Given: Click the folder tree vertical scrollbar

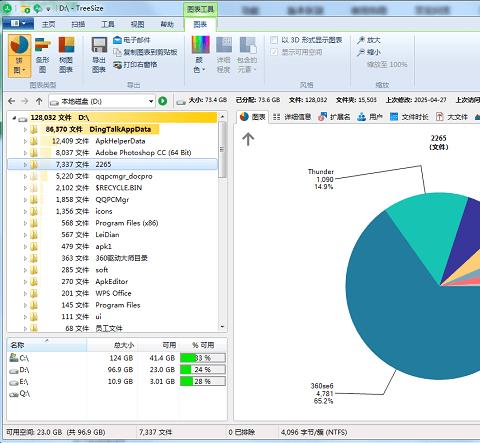Looking at the screenshot, I should pyautogui.click(x=222, y=221).
